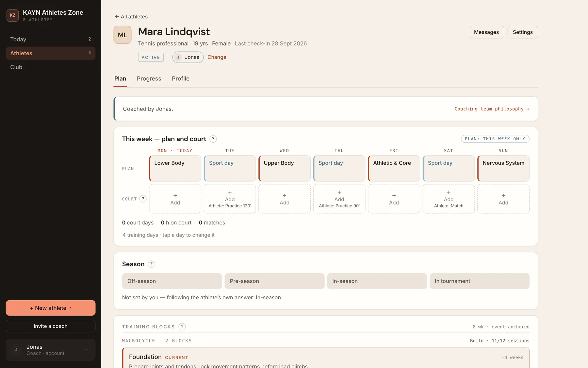The height and width of the screenshot is (368, 588).
Task: Click Invite a coach button
Action: (51, 326)
